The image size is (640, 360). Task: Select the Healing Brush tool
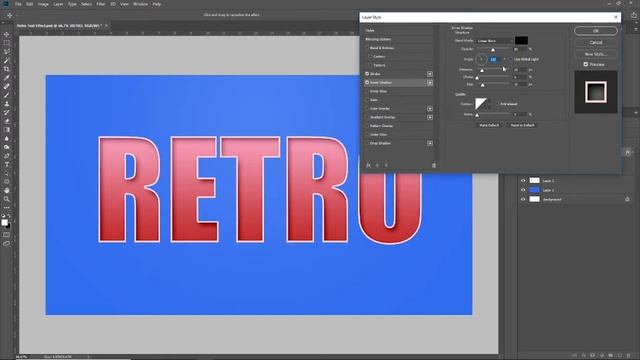point(7,86)
